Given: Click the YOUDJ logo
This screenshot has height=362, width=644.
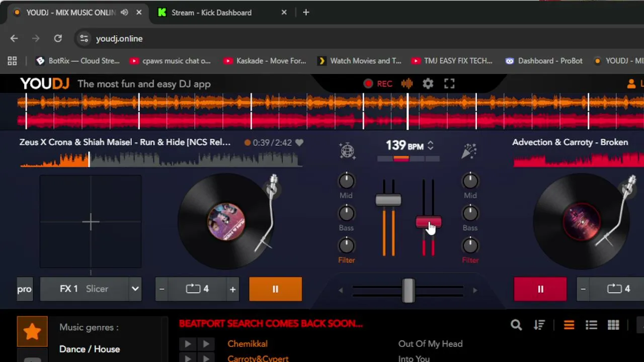Looking at the screenshot, I should click(45, 84).
